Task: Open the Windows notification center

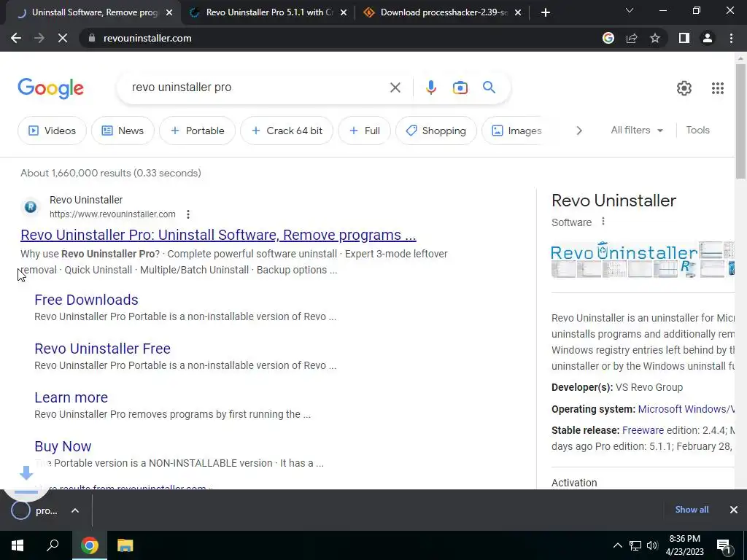Action: pyautogui.click(x=724, y=546)
